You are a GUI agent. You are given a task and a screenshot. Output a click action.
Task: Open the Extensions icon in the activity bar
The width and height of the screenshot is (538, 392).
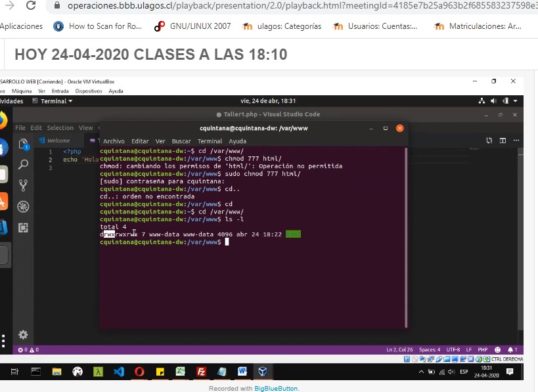click(x=23, y=228)
